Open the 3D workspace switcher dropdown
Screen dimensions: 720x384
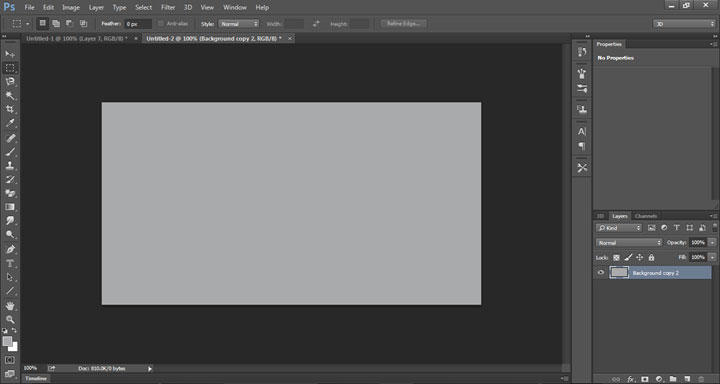pyautogui.click(x=684, y=24)
